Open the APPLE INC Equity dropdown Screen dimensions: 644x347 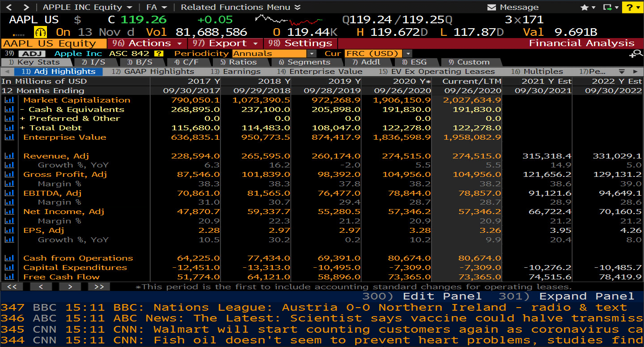pos(88,7)
